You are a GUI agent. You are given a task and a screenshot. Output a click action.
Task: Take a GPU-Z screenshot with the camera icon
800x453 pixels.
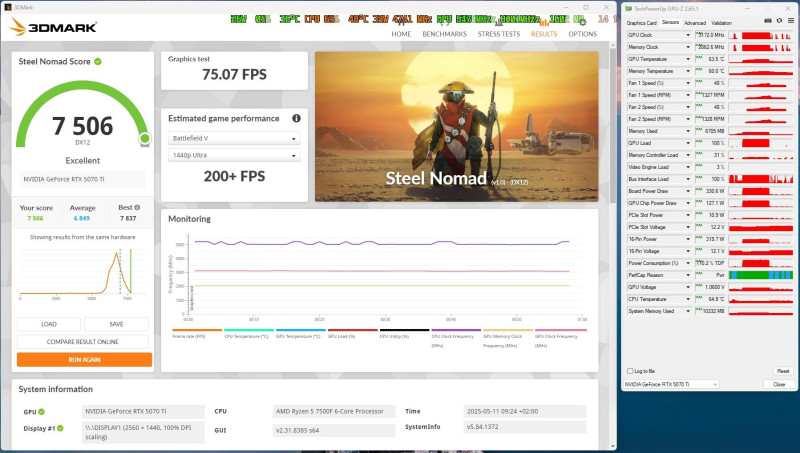[768, 21]
